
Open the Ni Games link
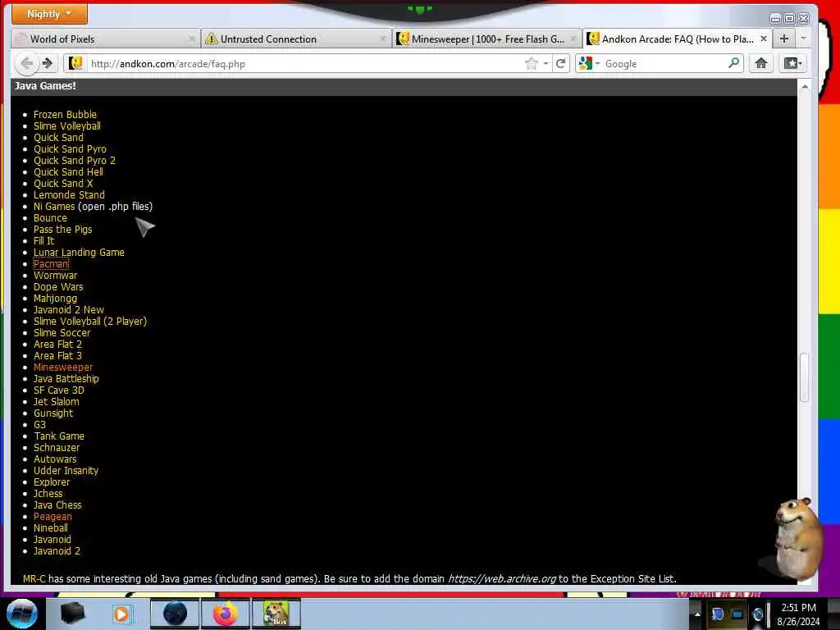click(x=54, y=206)
